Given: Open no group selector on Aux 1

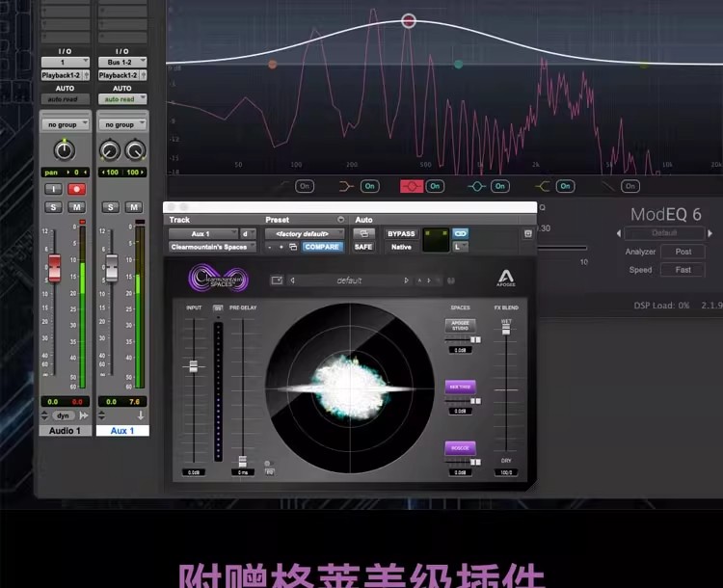Looking at the screenshot, I should (122, 124).
